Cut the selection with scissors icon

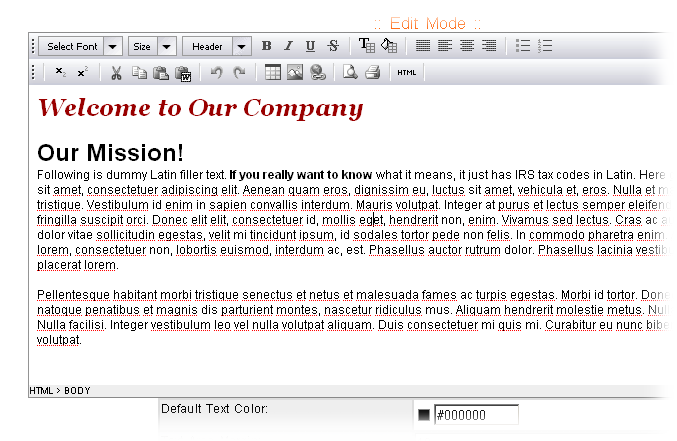pos(116,73)
